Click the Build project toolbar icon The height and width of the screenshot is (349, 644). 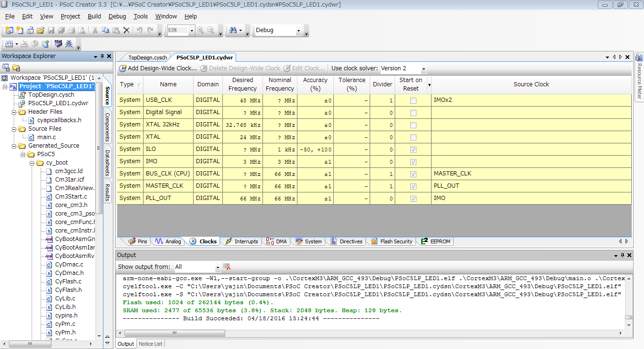pyautogui.click(x=9, y=44)
